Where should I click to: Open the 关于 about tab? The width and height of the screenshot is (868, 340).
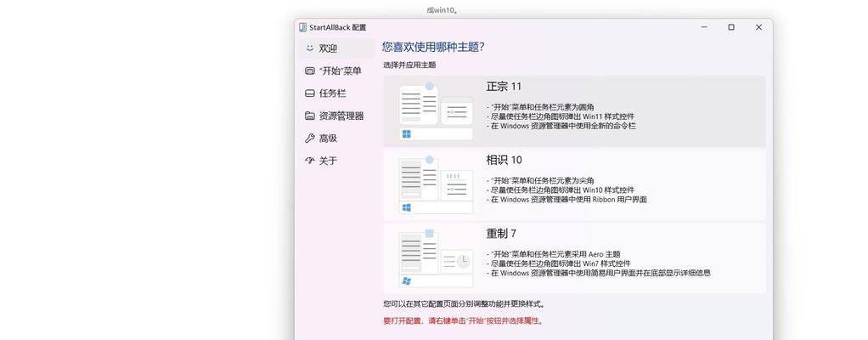tap(336, 161)
